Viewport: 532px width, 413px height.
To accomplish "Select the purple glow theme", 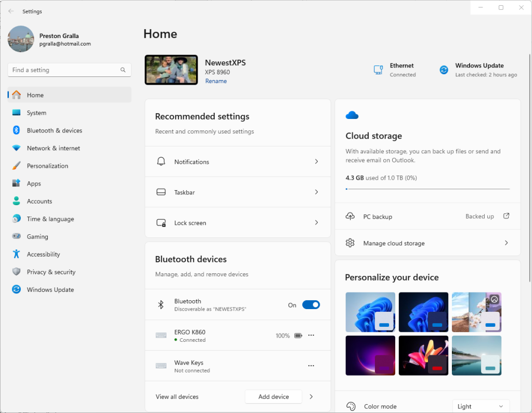I will pyautogui.click(x=370, y=355).
